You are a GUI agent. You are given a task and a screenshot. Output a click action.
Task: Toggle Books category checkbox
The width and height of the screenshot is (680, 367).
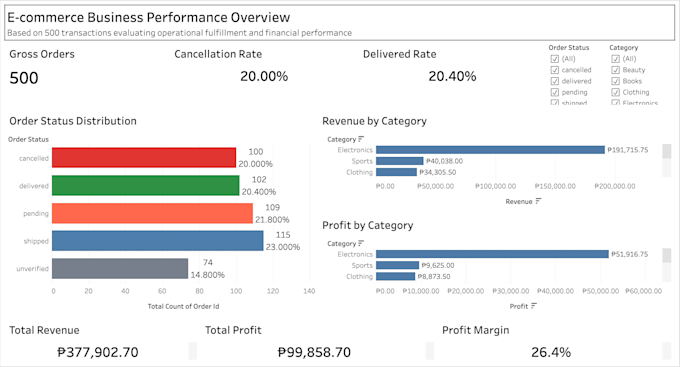click(x=615, y=81)
